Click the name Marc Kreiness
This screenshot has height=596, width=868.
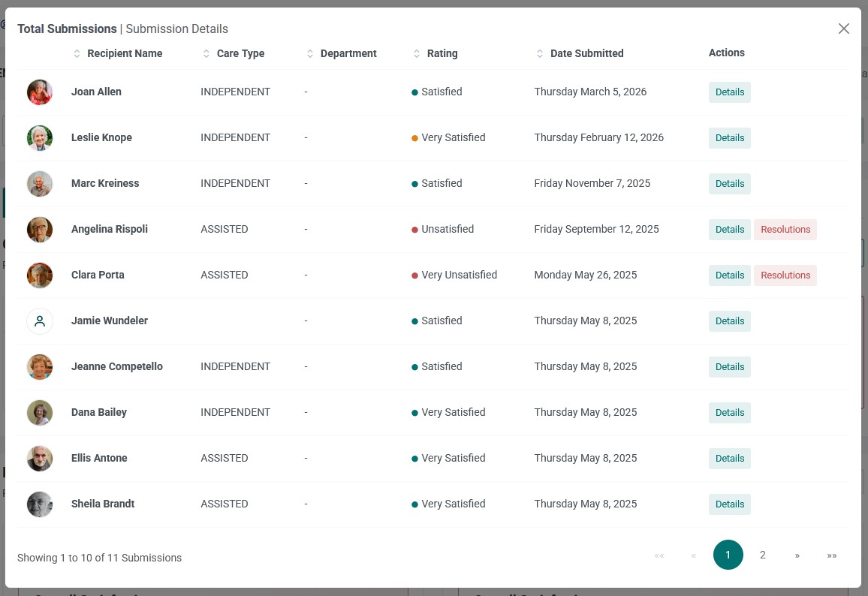105,184
